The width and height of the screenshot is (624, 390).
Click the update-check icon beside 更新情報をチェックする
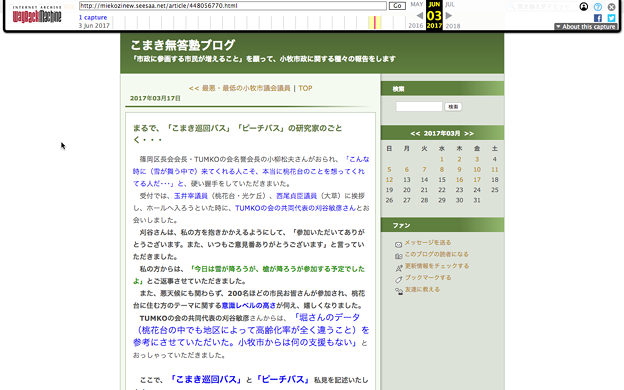(x=398, y=268)
